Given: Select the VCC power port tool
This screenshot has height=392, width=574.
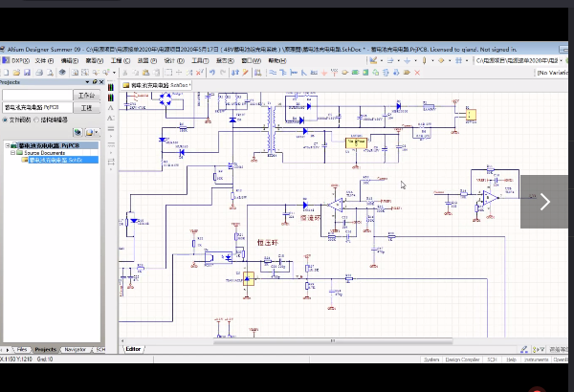Looking at the screenshot, I should 334,73.
